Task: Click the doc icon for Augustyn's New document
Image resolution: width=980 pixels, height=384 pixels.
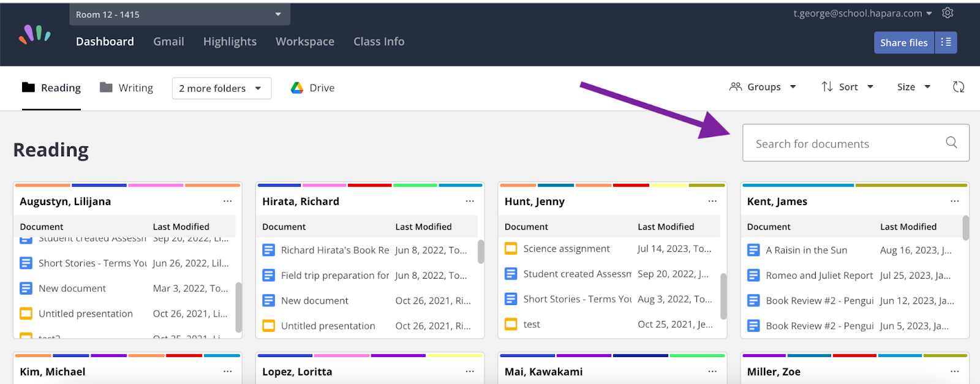Action: [26, 288]
